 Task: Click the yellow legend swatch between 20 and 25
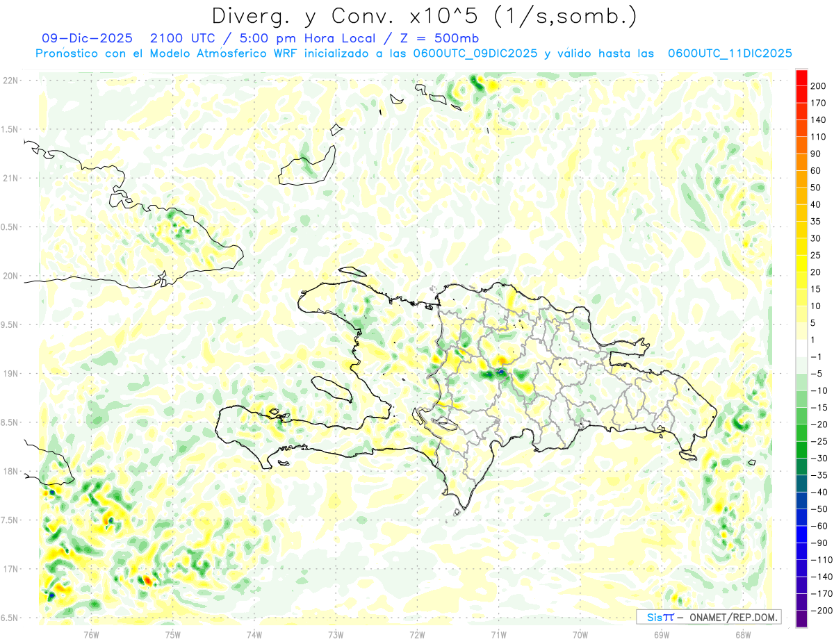click(x=801, y=263)
